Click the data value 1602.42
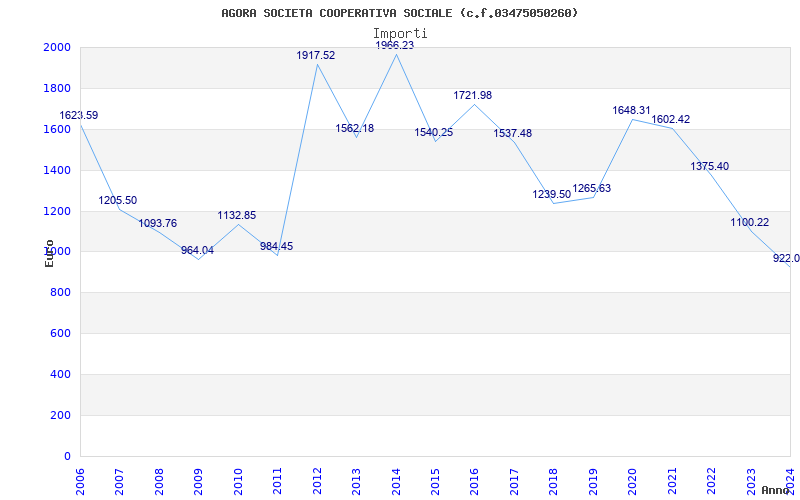This screenshot has width=800, height=500. pyautogui.click(x=671, y=119)
